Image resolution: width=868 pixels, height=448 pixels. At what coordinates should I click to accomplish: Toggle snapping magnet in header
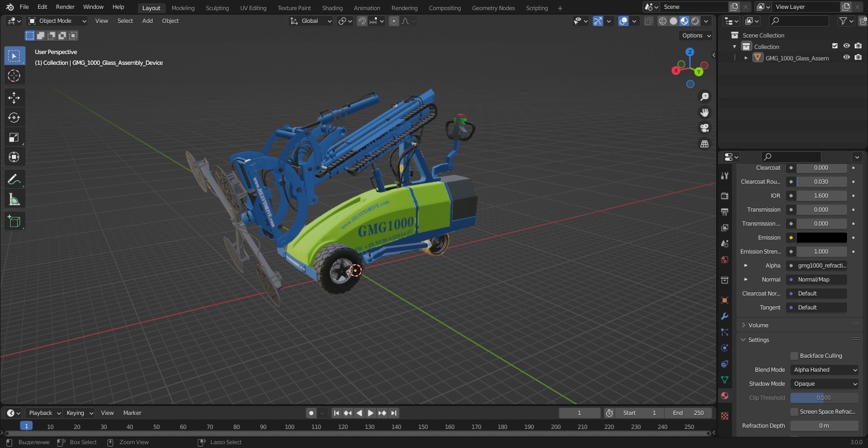pos(362,21)
